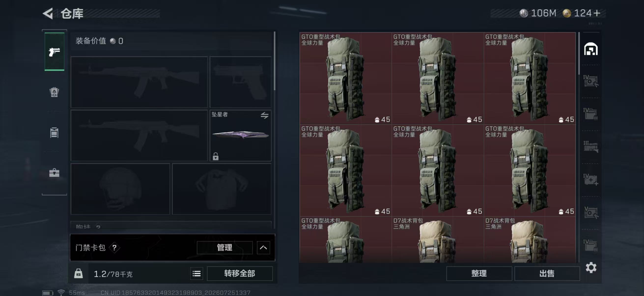Add currency with the plus next to 124
644x296 pixels.
point(597,13)
